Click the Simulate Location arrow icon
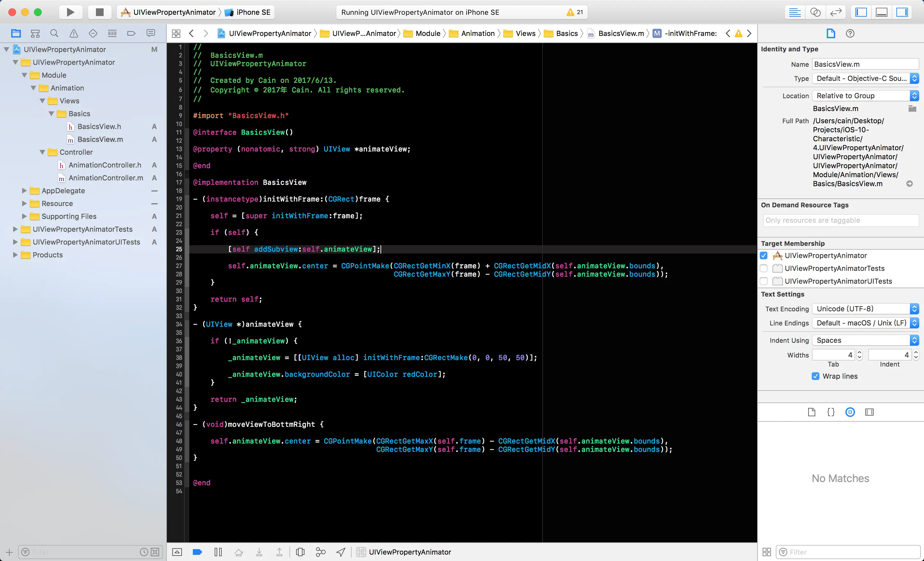The height and width of the screenshot is (561, 924). coord(340,552)
